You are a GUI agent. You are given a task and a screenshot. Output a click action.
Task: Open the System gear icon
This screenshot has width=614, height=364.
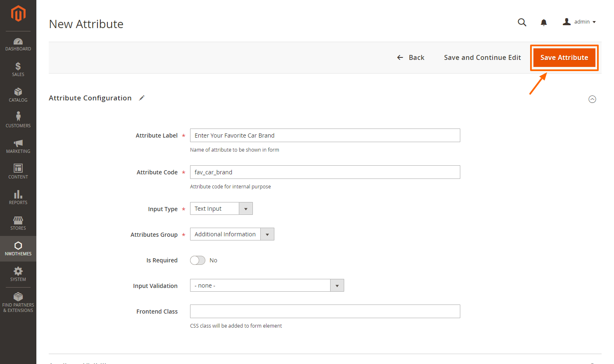[18, 271]
